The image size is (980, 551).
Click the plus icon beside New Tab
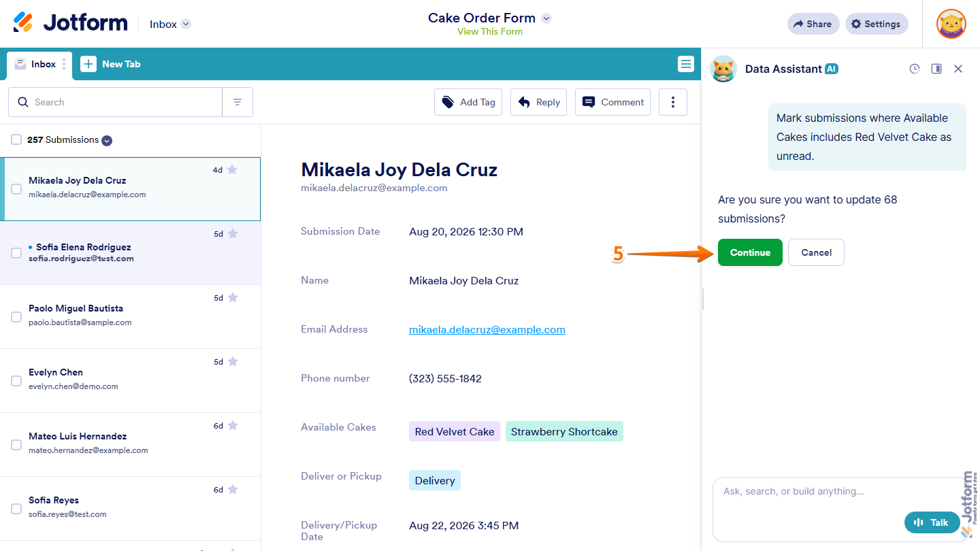click(x=88, y=64)
